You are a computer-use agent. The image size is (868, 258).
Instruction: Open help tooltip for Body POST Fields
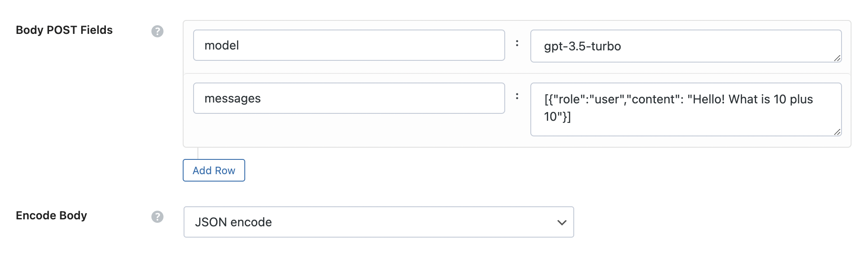coord(158,31)
